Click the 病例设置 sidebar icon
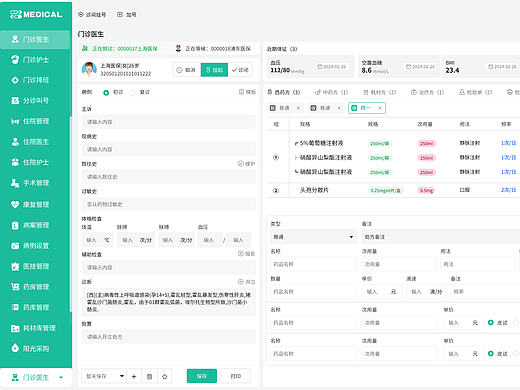Viewport: 520px width, 390px height. (15, 246)
